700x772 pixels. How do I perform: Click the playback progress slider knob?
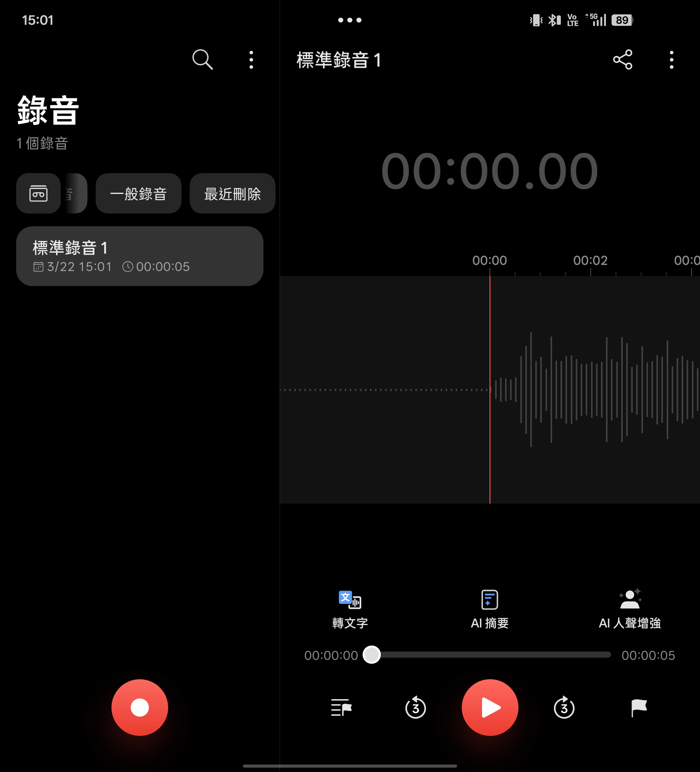pyautogui.click(x=372, y=654)
